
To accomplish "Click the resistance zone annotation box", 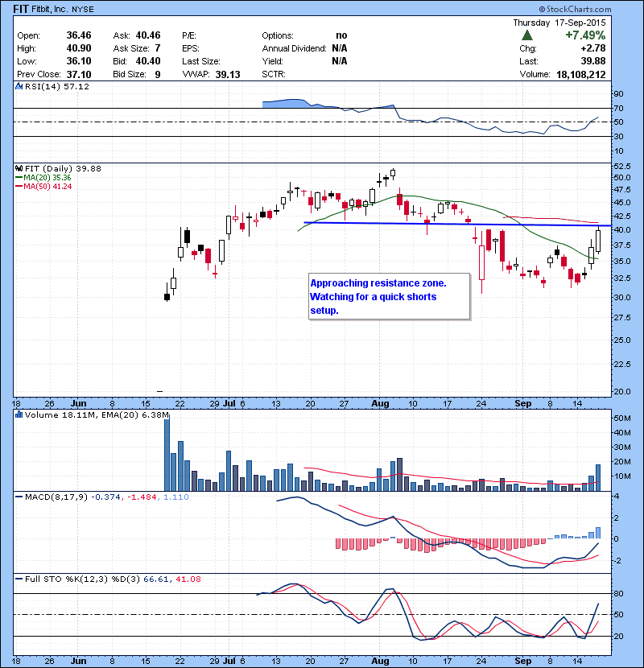I will tap(390, 296).
